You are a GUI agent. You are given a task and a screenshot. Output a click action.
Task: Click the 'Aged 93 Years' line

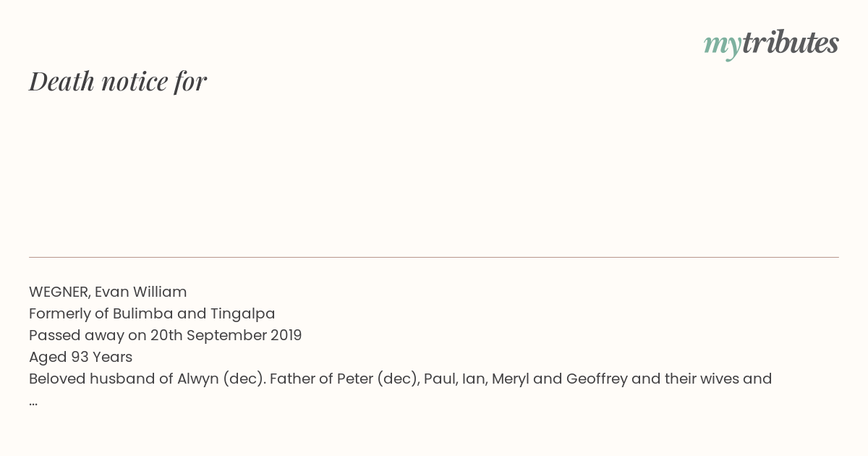point(80,357)
